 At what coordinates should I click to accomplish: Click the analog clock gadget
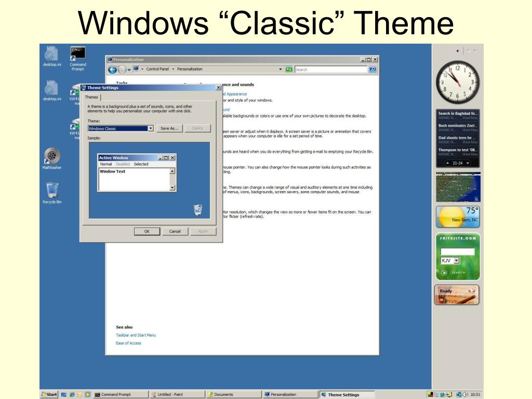(458, 82)
